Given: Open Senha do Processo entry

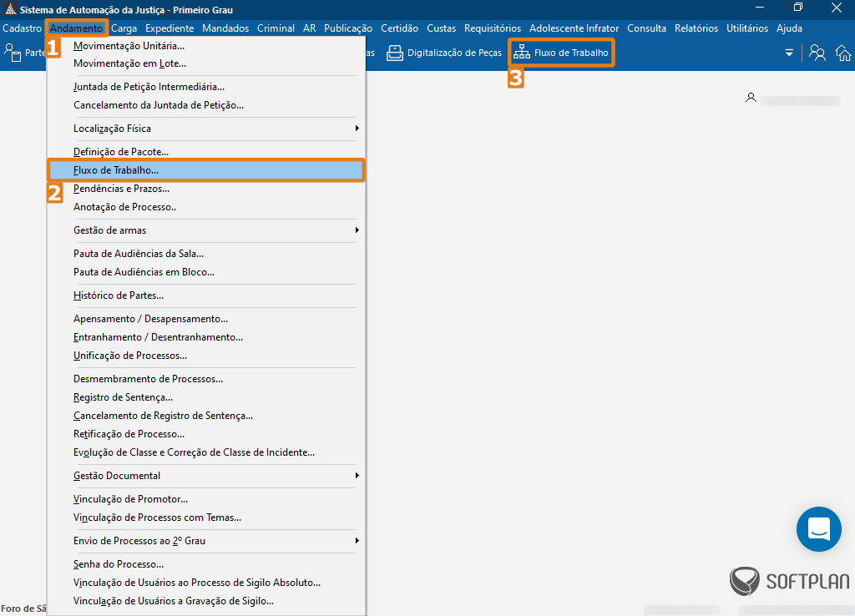Looking at the screenshot, I should [x=206, y=564].
